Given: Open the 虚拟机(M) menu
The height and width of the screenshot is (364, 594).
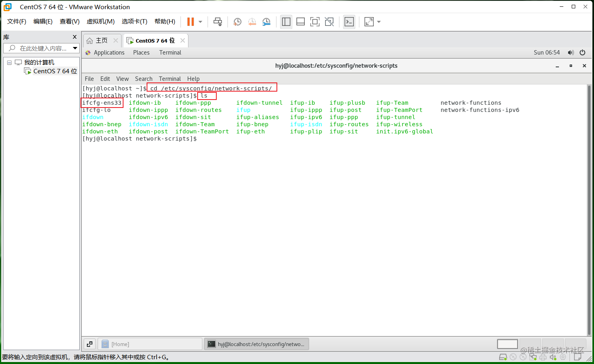Looking at the screenshot, I should (101, 22).
